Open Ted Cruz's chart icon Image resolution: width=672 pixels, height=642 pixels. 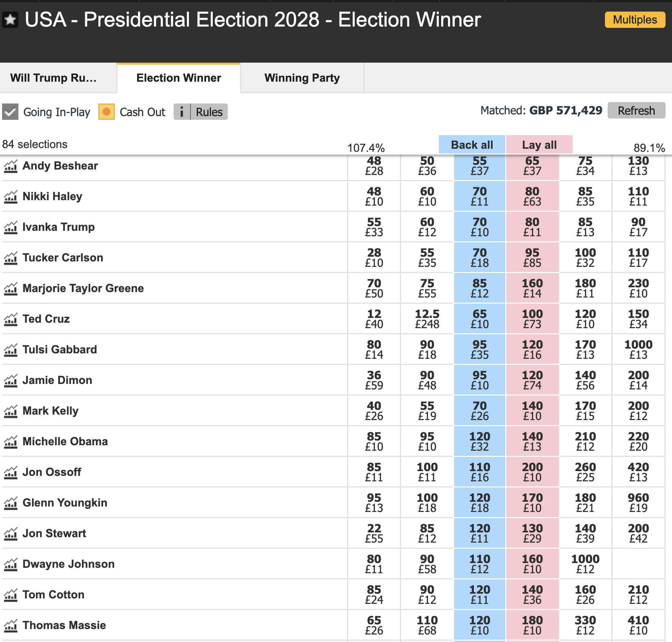[x=11, y=319]
